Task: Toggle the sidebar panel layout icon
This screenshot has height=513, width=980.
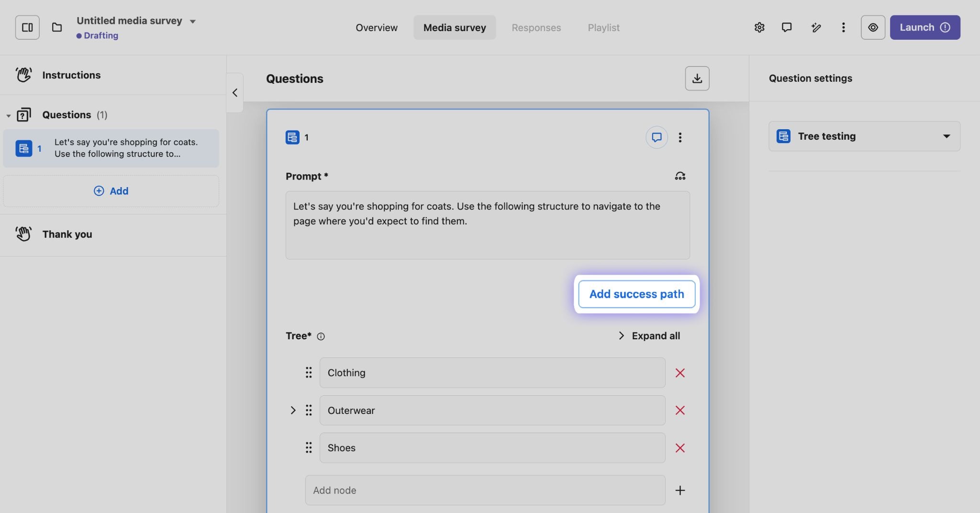Action: 27,27
